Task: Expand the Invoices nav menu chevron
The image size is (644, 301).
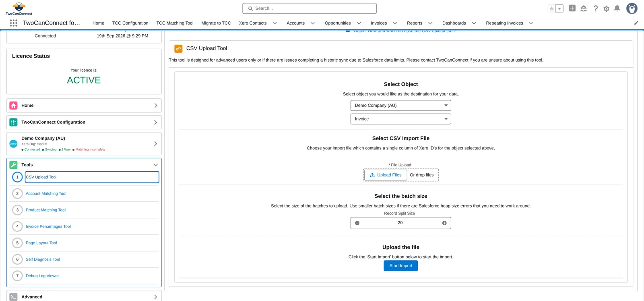Action: [x=394, y=23]
